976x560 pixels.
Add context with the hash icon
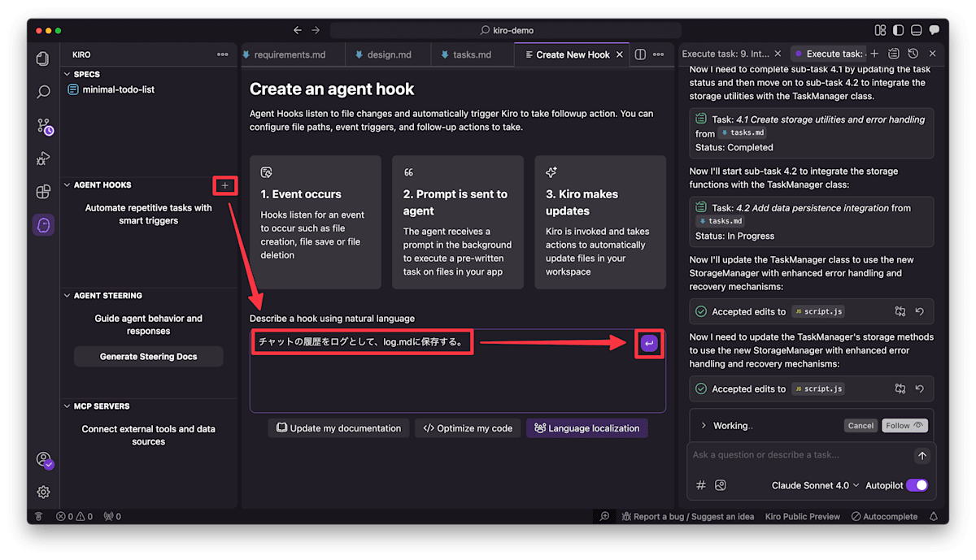coord(701,485)
